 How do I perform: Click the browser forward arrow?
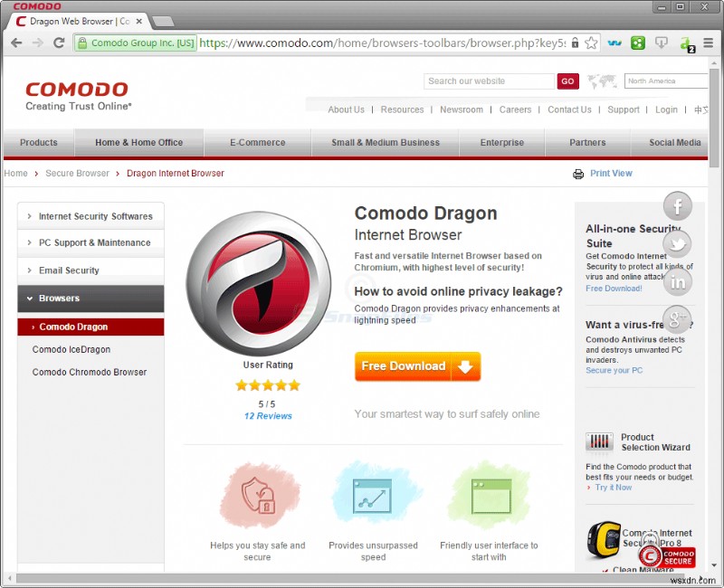pos(38,43)
